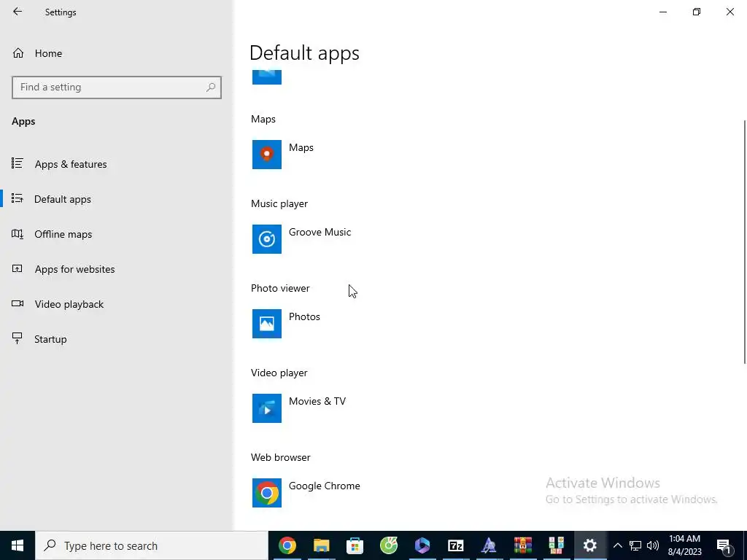Click the taskbar search box
Image resolution: width=747 pixels, height=560 pixels.
pyautogui.click(x=152, y=545)
